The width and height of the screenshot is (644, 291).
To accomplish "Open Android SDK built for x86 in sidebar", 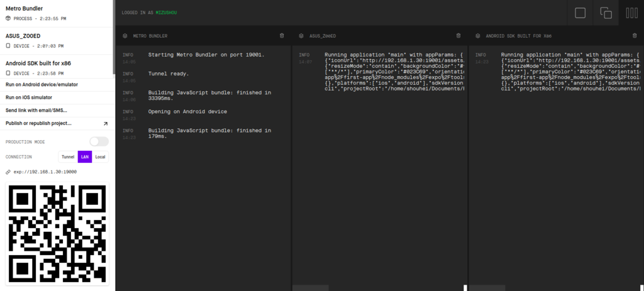I will point(57,67).
